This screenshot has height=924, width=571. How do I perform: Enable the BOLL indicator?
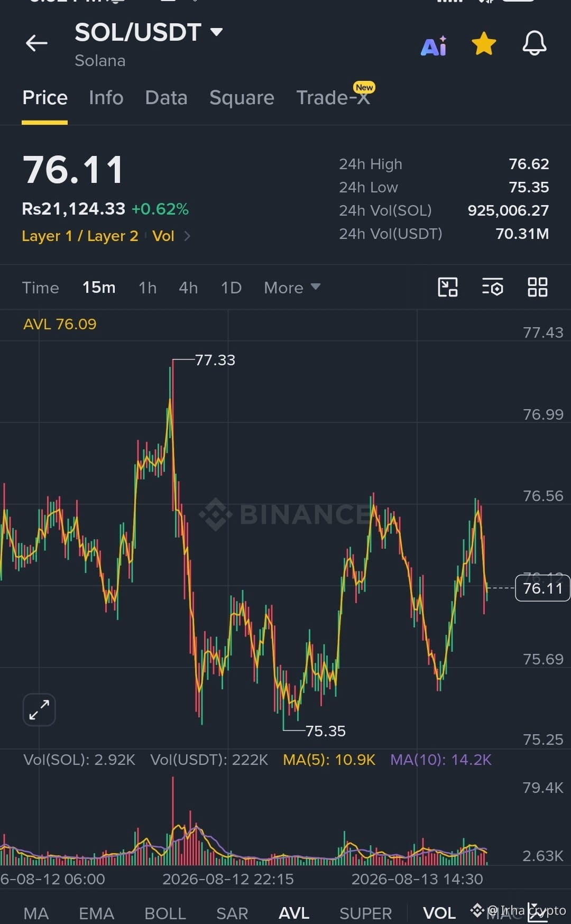pos(165,913)
